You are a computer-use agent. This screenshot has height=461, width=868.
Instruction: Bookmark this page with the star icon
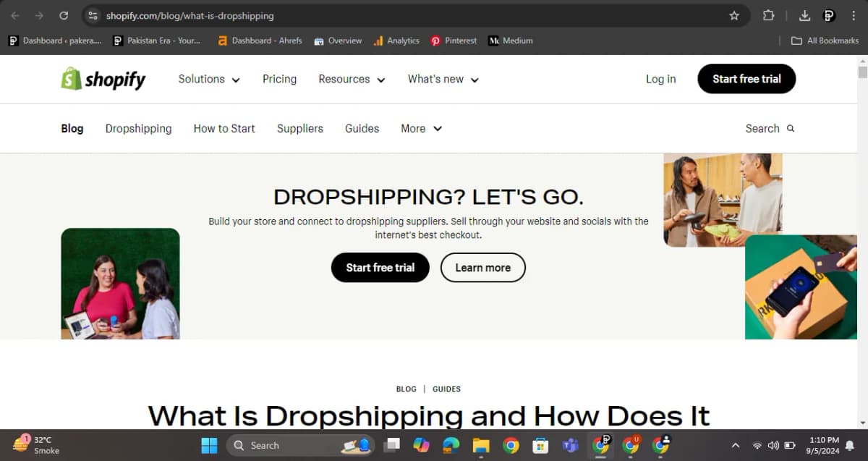734,15
